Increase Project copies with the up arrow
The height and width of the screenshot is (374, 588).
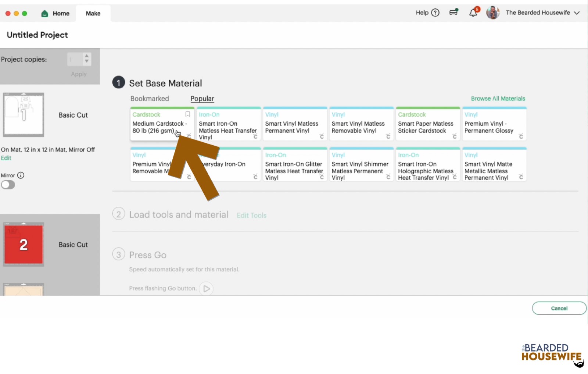tap(86, 56)
